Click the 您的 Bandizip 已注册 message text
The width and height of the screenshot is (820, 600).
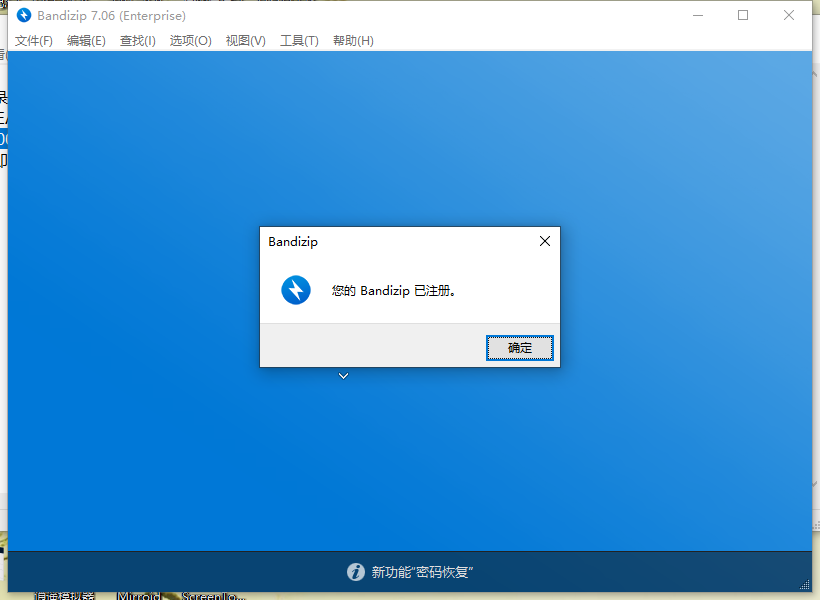[x=393, y=291]
